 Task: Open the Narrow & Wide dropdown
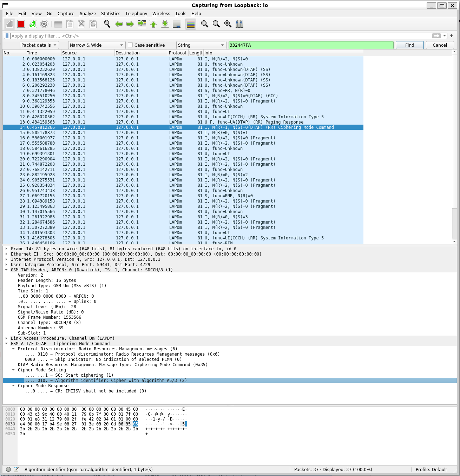[x=96, y=45]
